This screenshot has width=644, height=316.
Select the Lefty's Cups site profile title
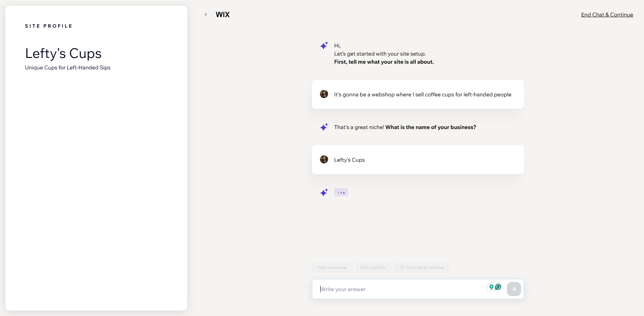tap(63, 54)
